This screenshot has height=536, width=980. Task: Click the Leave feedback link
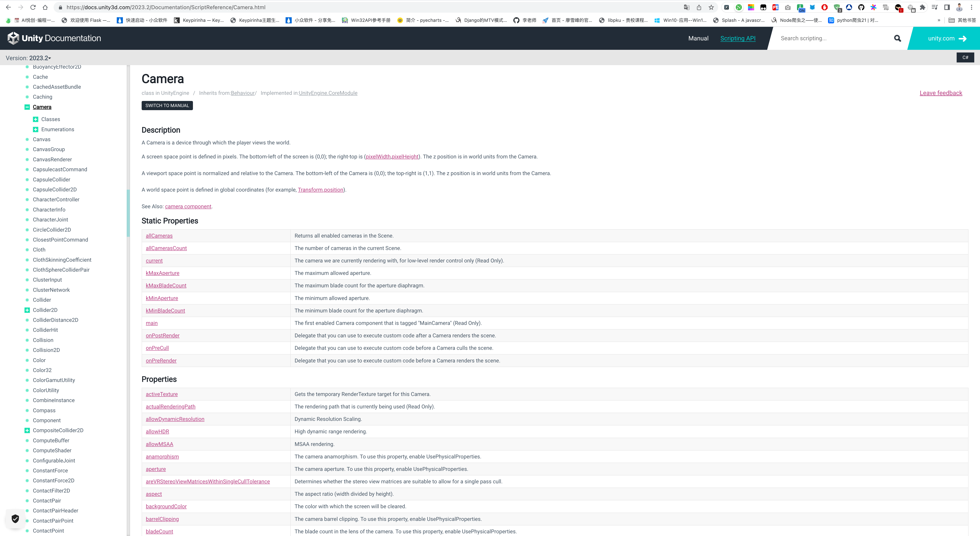941,93
